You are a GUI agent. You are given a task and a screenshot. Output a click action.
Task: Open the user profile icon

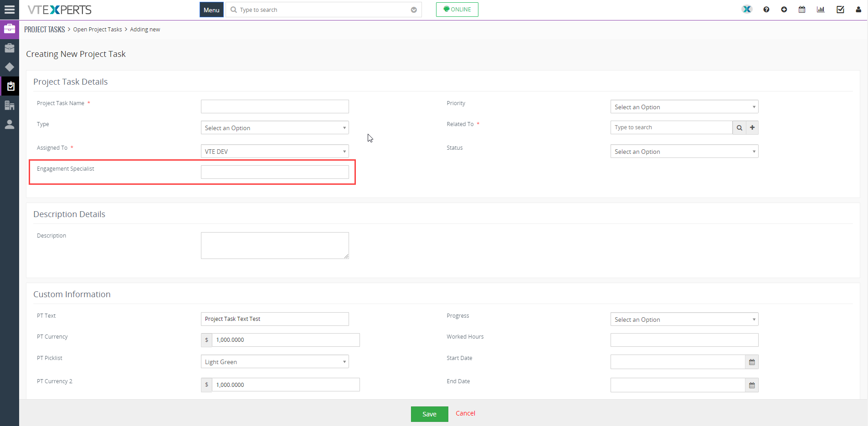click(858, 10)
